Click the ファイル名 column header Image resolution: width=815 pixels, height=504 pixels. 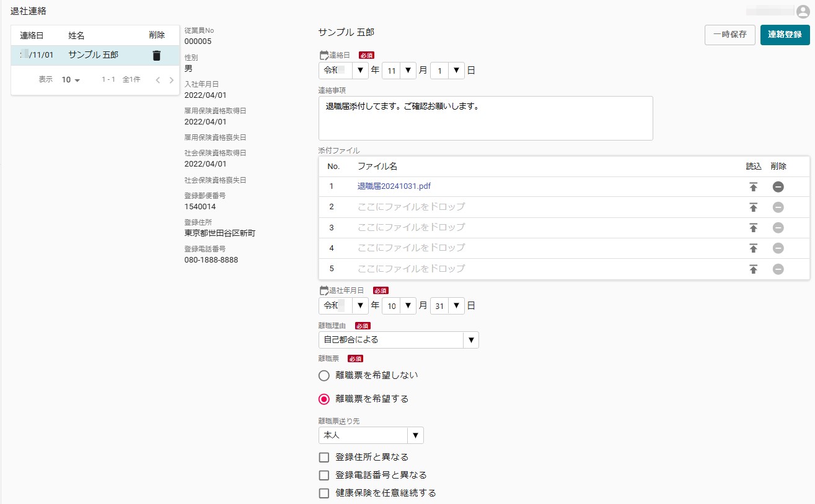(377, 167)
